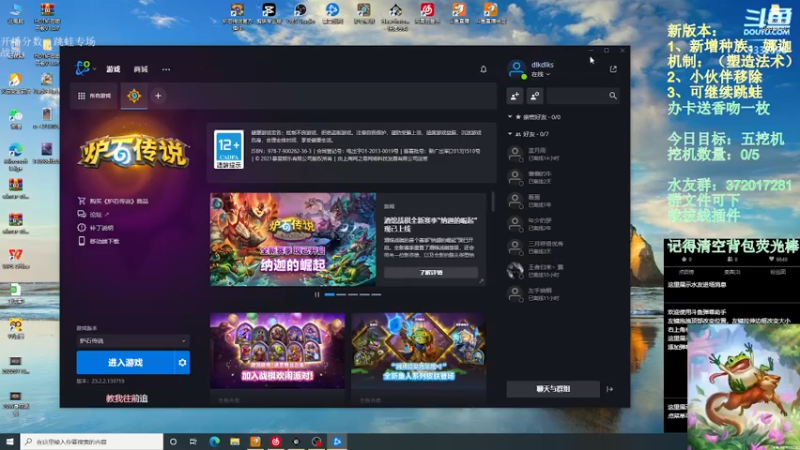Add a game with the plus tab

(158, 95)
